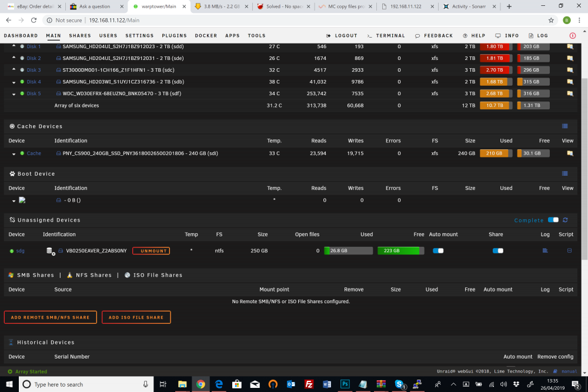Go to the Settings menu
588x392 pixels.
(139, 36)
